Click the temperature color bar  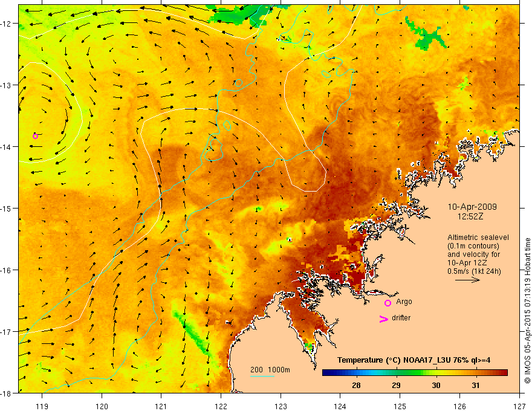415,372
